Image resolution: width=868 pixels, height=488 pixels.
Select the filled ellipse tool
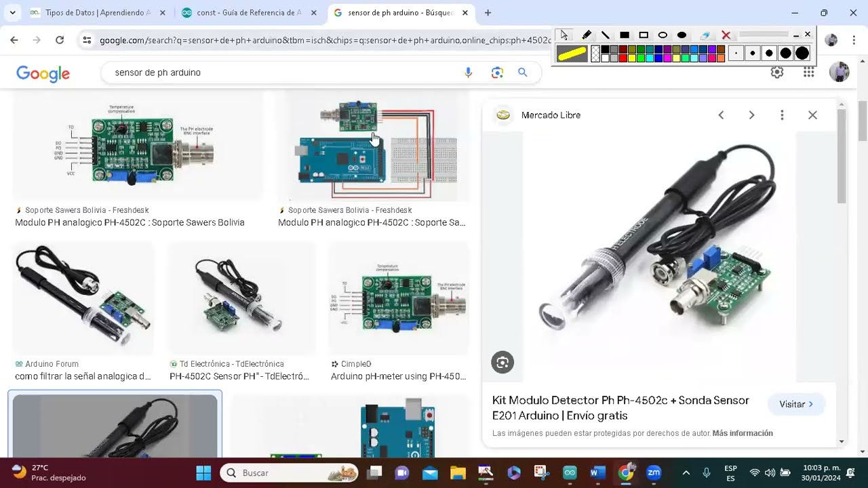682,35
